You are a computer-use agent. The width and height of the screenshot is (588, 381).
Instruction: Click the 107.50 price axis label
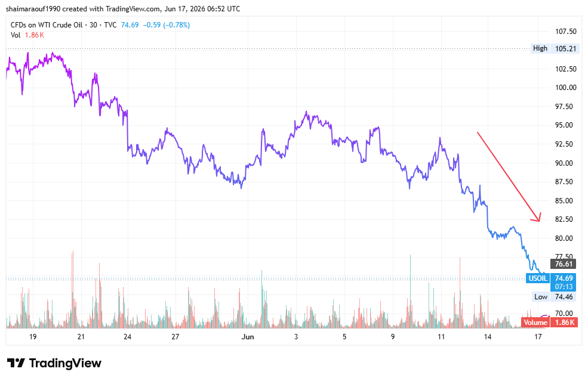[565, 32]
